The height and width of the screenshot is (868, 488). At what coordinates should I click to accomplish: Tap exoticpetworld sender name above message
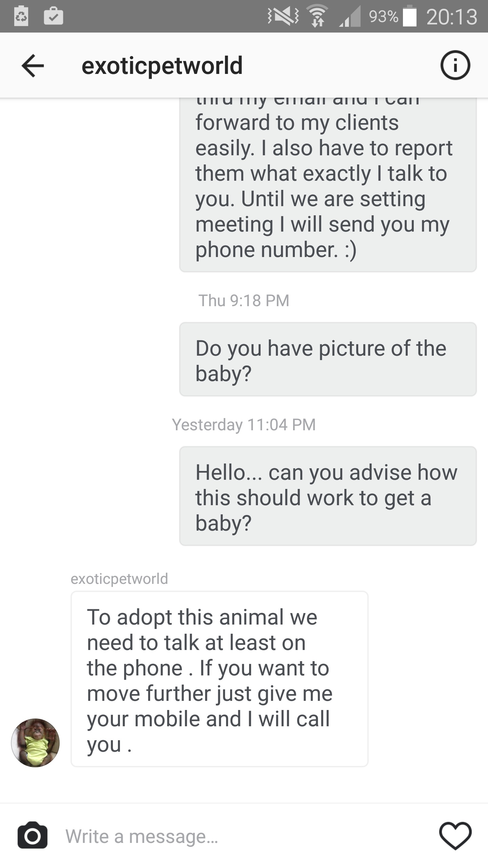point(119,579)
